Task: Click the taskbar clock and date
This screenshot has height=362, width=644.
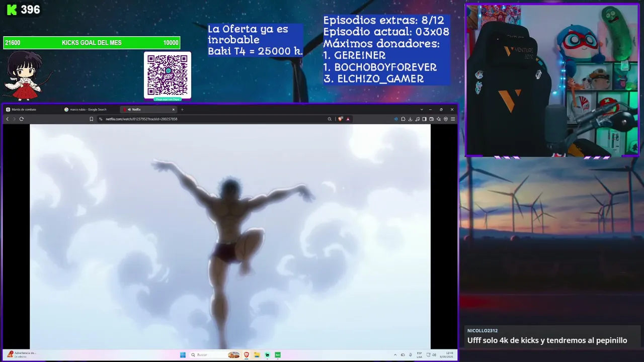Action: click(x=446, y=355)
